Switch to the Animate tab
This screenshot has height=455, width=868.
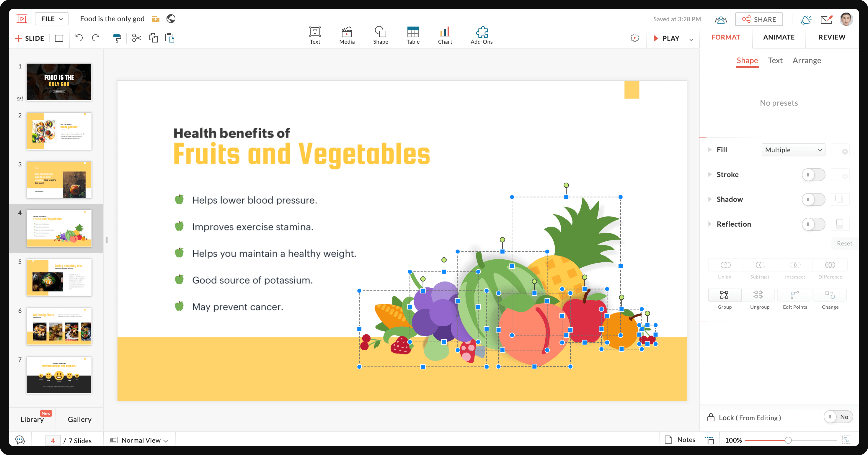(779, 37)
